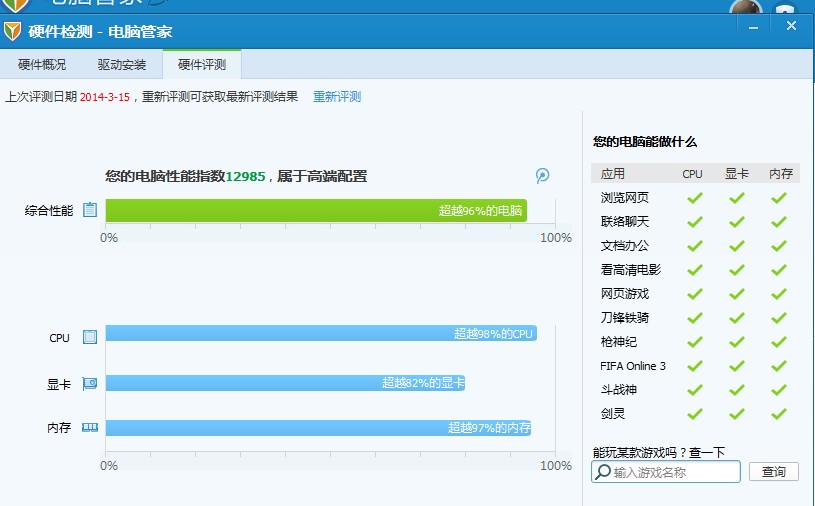
Task: Open the 驱动安装 tab
Action: pos(122,65)
